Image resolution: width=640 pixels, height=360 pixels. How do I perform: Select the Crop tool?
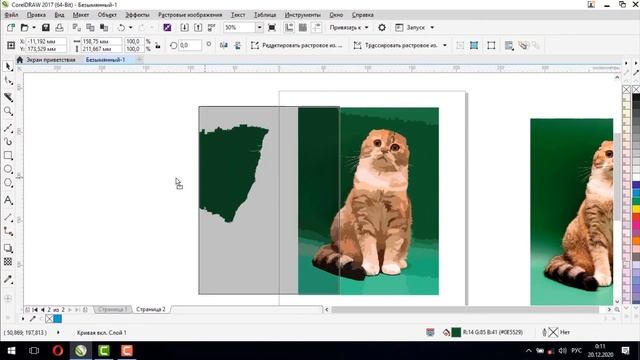point(8,97)
